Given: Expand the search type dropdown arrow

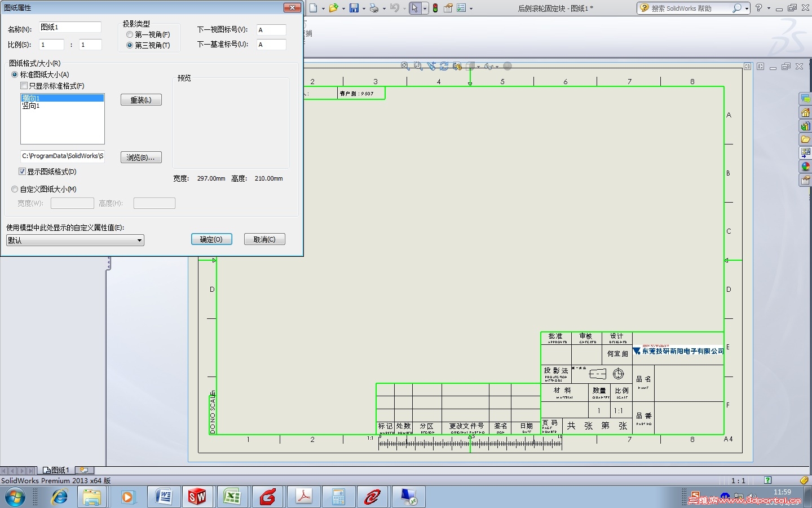Looking at the screenshot, I should pyautogui.click(x=747, y=8).
